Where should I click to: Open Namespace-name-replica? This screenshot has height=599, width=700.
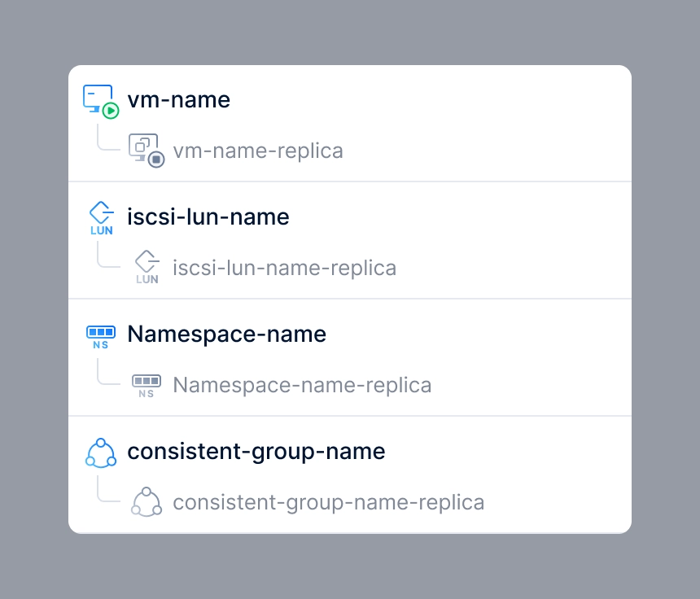click(x=302, y=385)
